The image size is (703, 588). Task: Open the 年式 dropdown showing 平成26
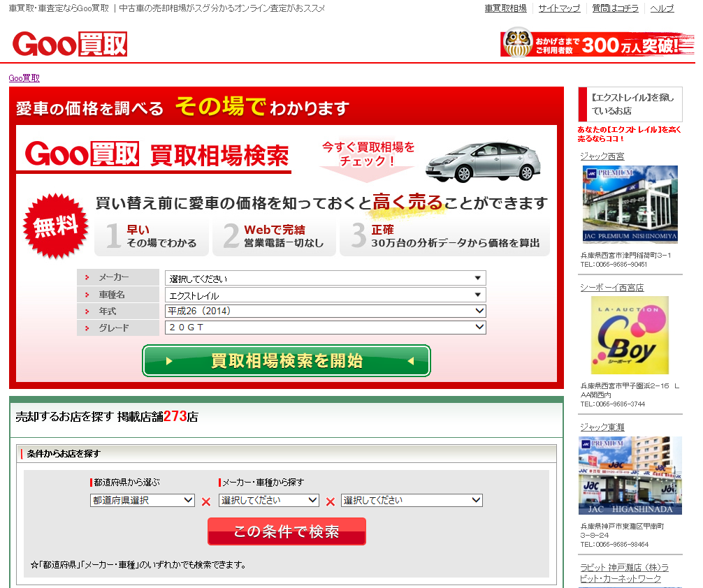(326, 311)
